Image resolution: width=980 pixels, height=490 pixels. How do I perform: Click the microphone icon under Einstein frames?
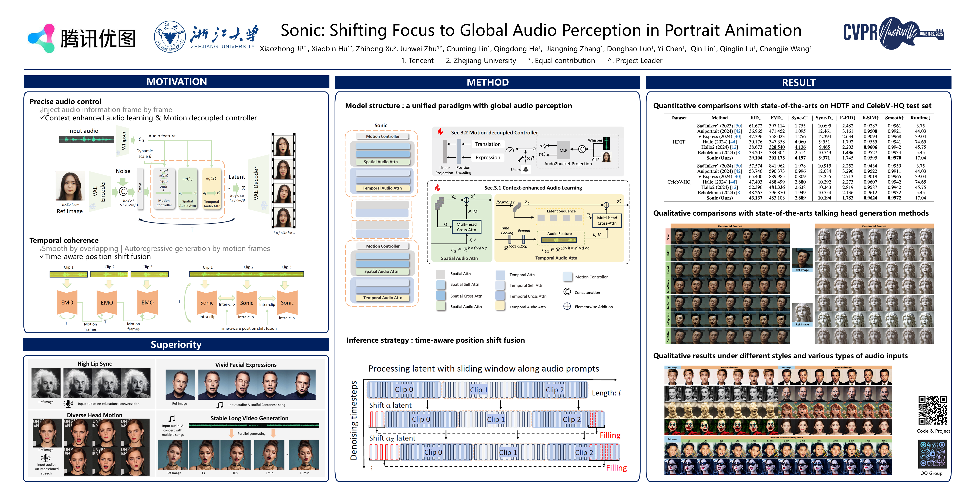(x=68, y=403)
